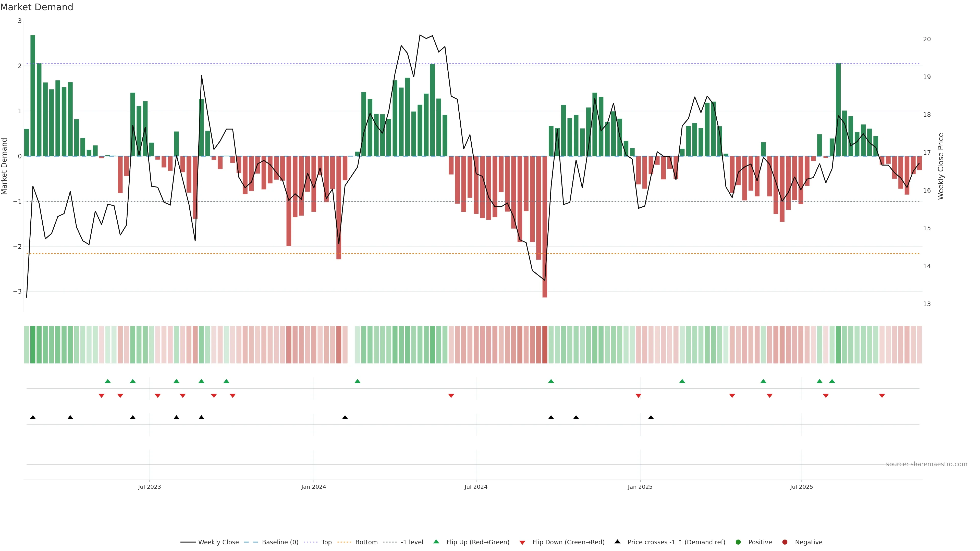The width and height of the screenshot is (980, 551).
Task: Click the tallest green bar at chart start
Action: click(33, 95)
